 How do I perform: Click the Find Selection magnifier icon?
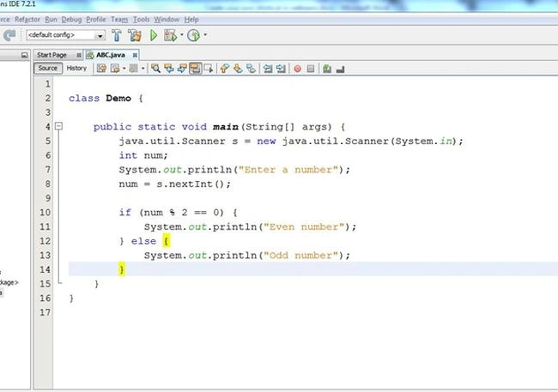point(155,69)
